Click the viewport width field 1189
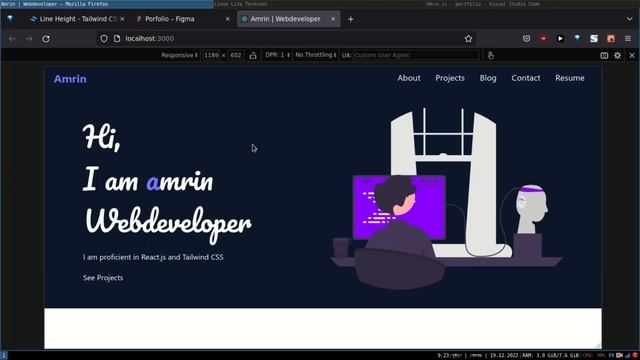640x360 pixels. click(x=211, y=55)
